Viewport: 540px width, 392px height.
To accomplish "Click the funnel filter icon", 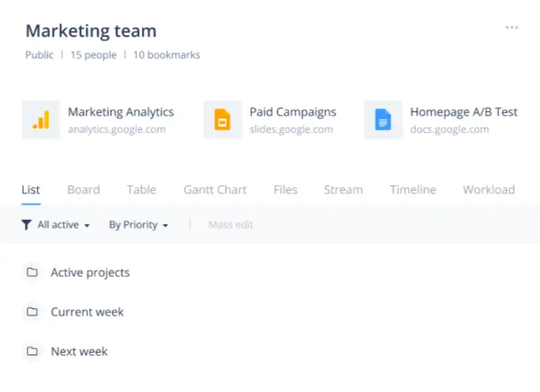I will (x=26, y=225).
